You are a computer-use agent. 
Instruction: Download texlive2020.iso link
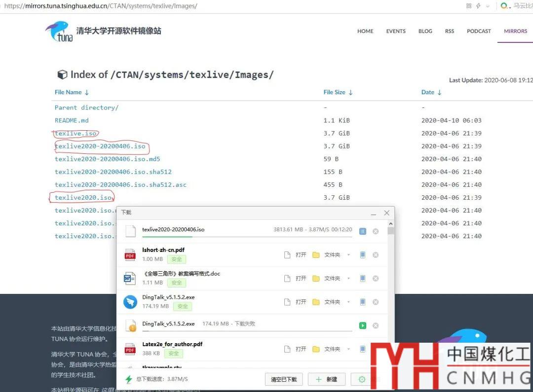[x=83, y=197]
